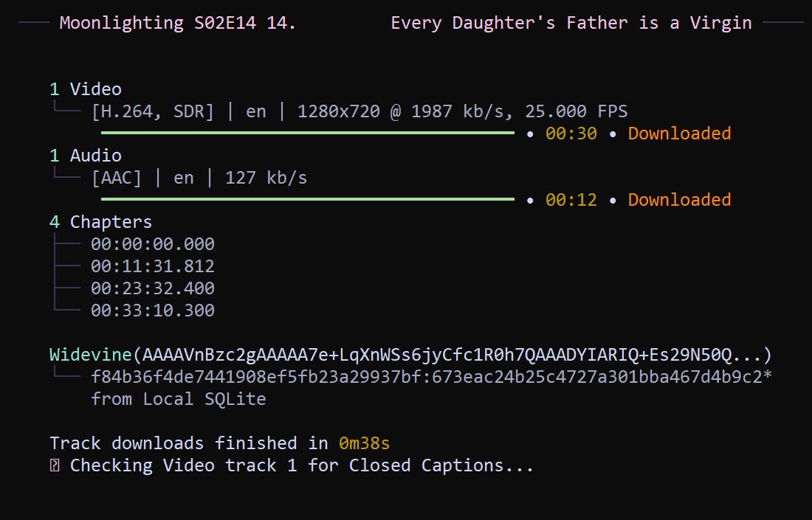The image size is (812, 520).
Task: Click chapter timestamp 00:00:00.000
Action: (x=153, y=244)
